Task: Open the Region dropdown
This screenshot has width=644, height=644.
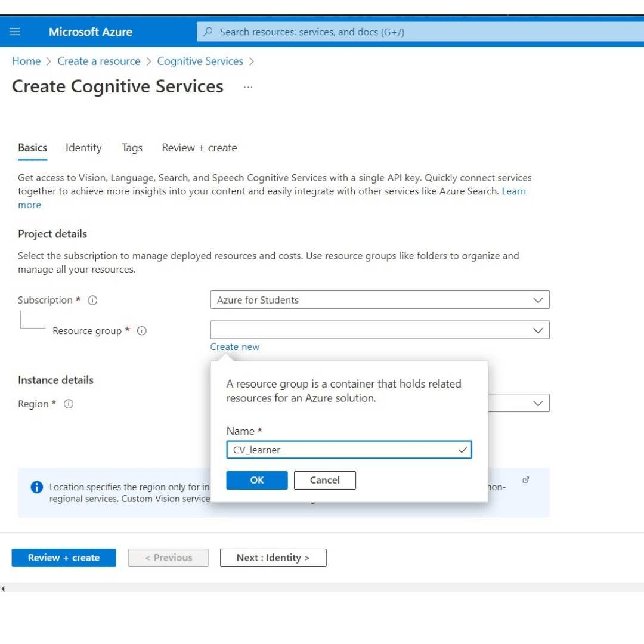Action: pos(538,403)
